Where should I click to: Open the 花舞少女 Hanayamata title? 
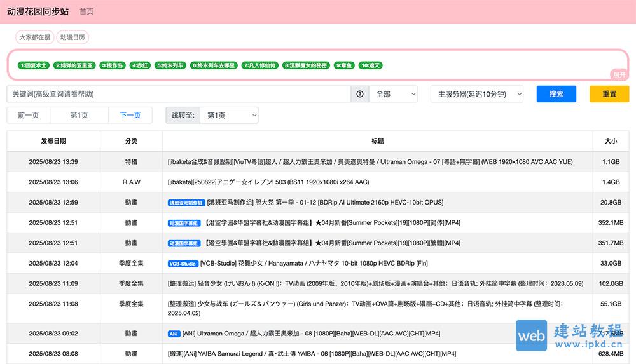click(314, 263)
